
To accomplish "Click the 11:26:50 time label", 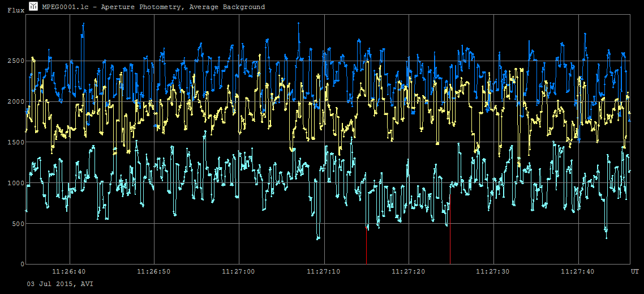I will pyautogui.click(x=154, y=271).
